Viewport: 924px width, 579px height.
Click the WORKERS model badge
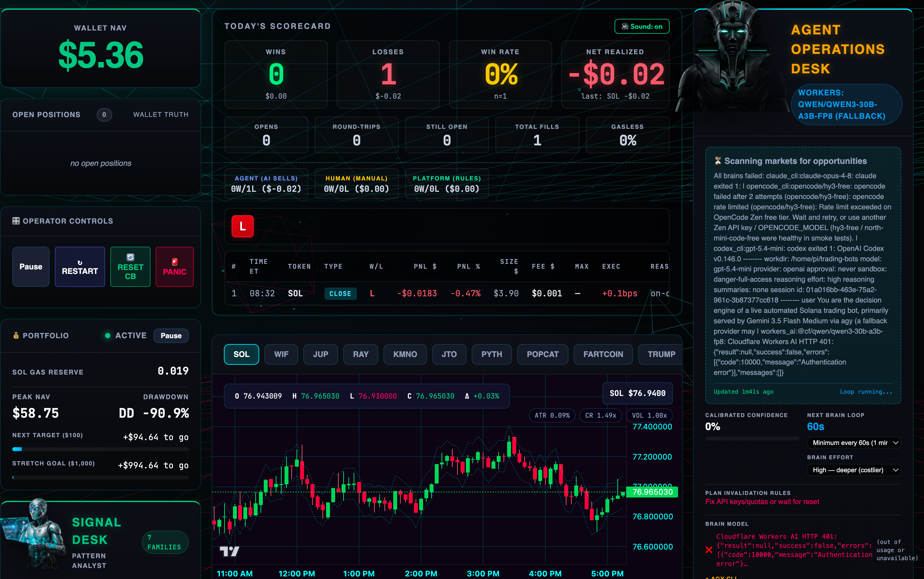click(847, 104)
